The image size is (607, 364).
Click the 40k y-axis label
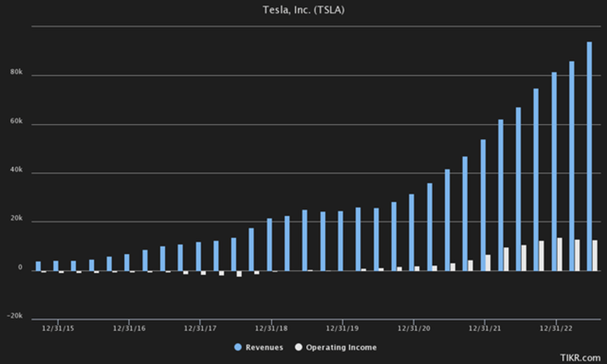(16, 170)
